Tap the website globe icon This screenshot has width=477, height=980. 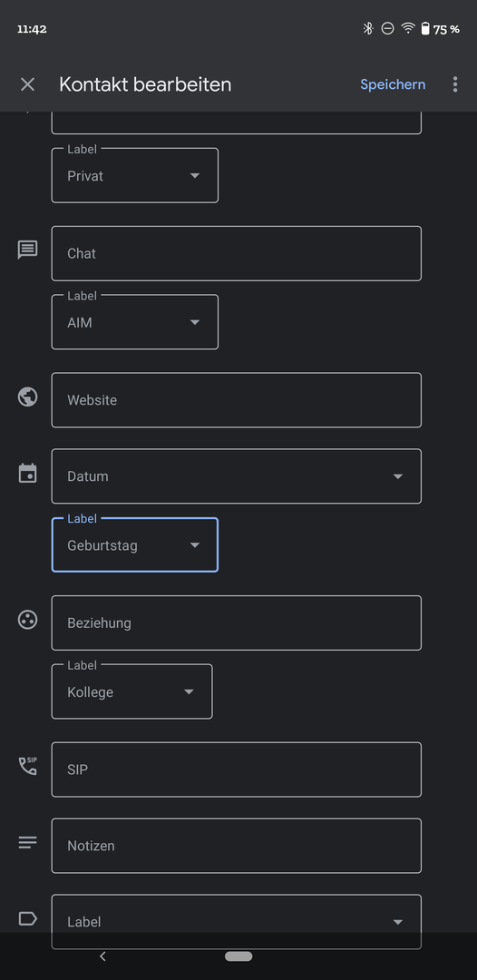coord(27,397)
